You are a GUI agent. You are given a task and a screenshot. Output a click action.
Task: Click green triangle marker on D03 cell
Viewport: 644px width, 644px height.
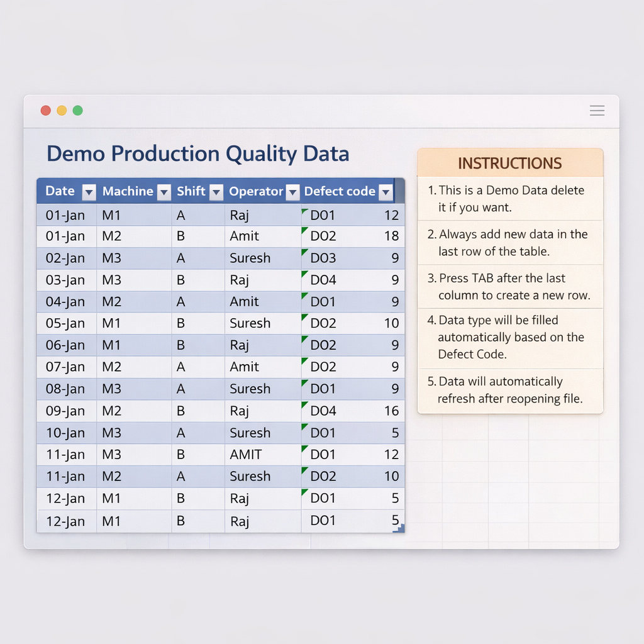[305, 253]
